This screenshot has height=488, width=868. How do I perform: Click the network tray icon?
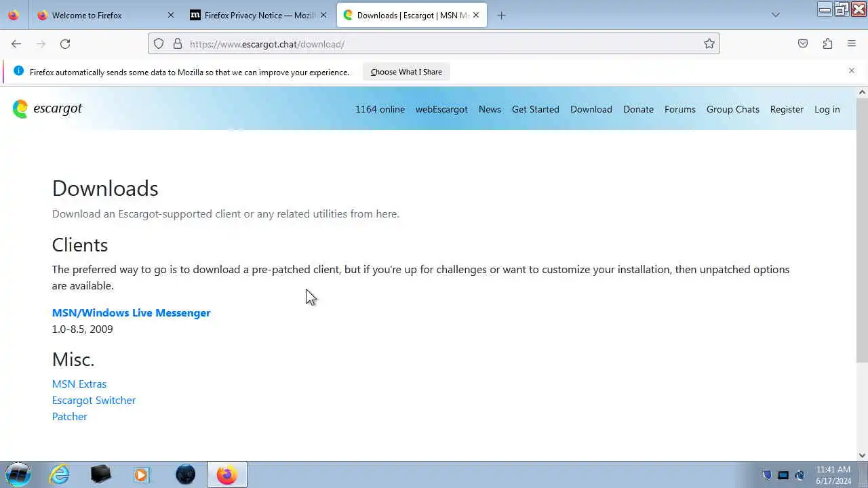783,475
